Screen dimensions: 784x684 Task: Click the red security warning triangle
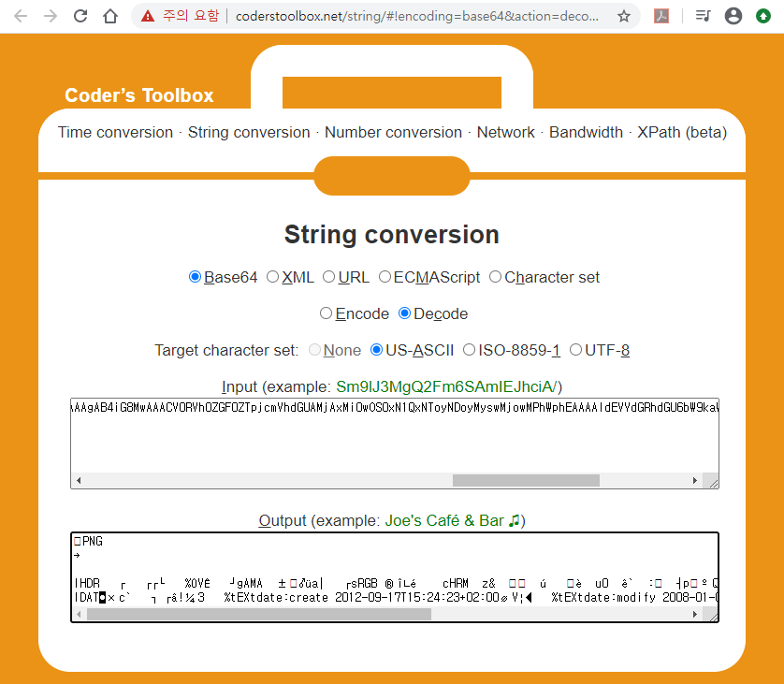[148, 17]
